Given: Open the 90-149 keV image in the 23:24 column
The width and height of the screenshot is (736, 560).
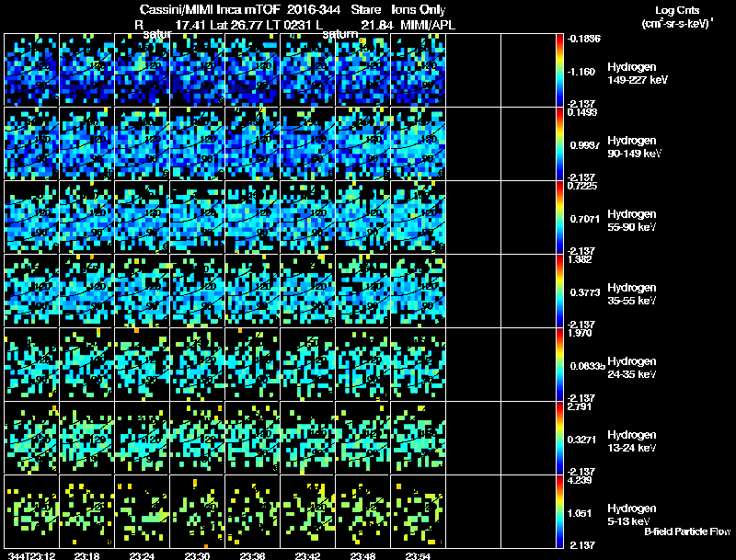Looking at the screenshot, I should point(142,143).
